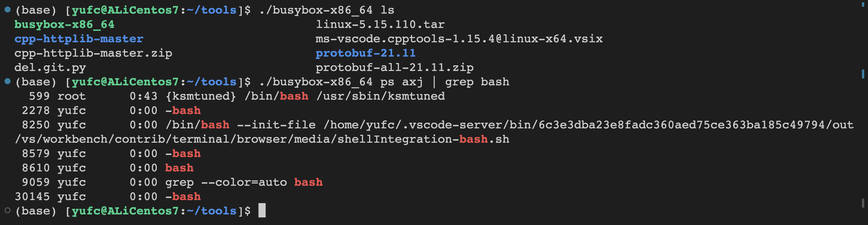The height and width of the screenshot is (225, 868).
Task: Click the gray scrollbar marker at the bottom right
Action: (863, 203)
